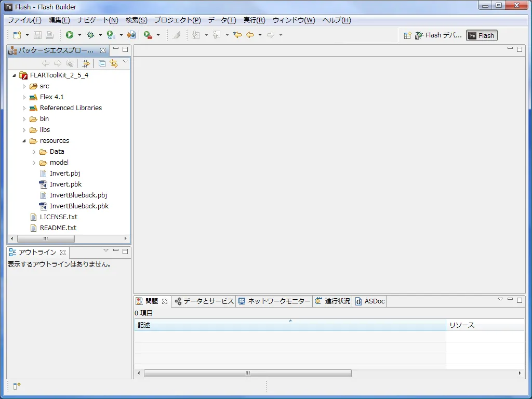The height and width of the screenshot is (399, 532).
Task: Click the Last Edit Location icon
Action: click(x=237, y=35)
